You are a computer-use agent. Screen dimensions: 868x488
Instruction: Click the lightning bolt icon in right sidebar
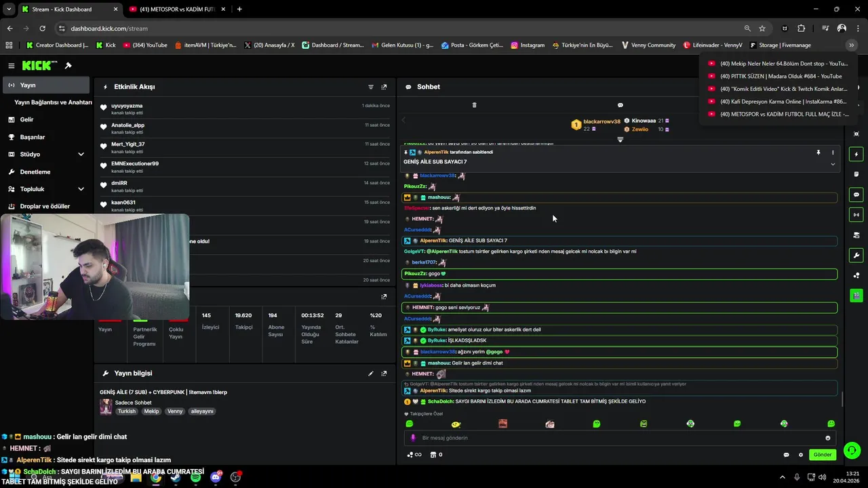point(856,155)
